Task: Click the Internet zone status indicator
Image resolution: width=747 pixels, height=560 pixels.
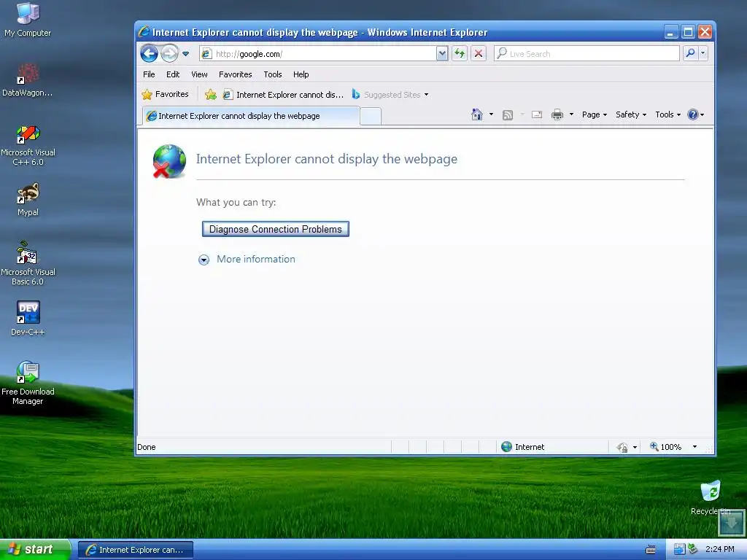Action: (x=522, y=447)
